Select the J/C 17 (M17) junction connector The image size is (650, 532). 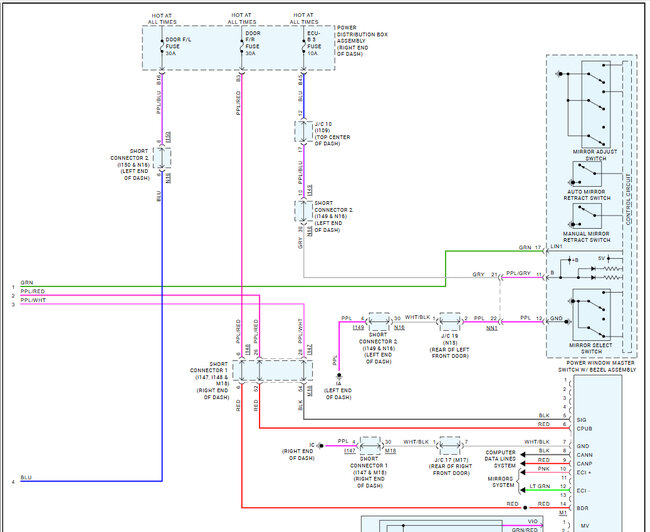451,444
